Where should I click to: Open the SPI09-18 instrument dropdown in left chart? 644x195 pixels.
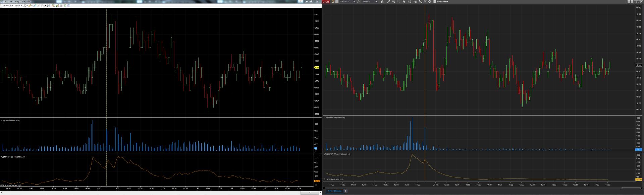click(x=8, y=6)
